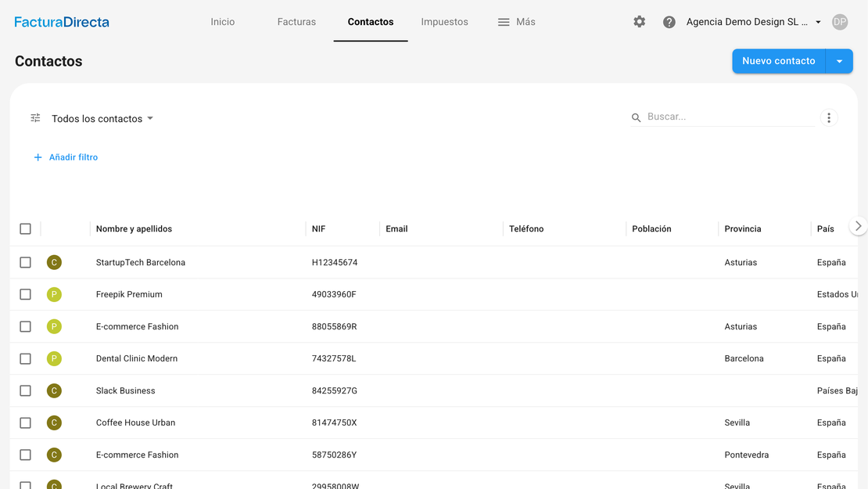Click Freepik Premium's P type badge
The image size is (868, 489).
pyautogui.click(x=54, y=294)
